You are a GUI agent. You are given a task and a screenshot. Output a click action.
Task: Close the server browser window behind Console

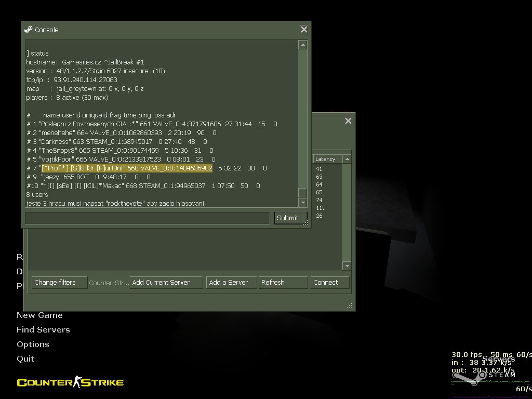point(348,121)
